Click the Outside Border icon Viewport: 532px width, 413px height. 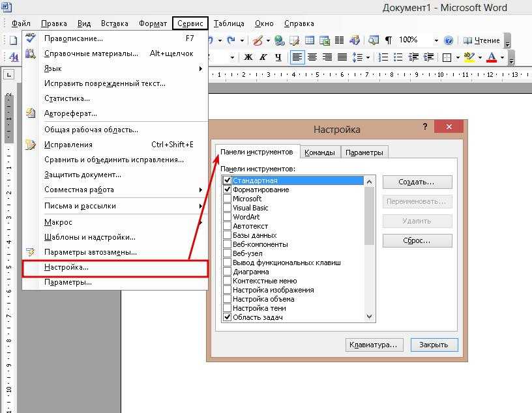click(x=447, y=57)
